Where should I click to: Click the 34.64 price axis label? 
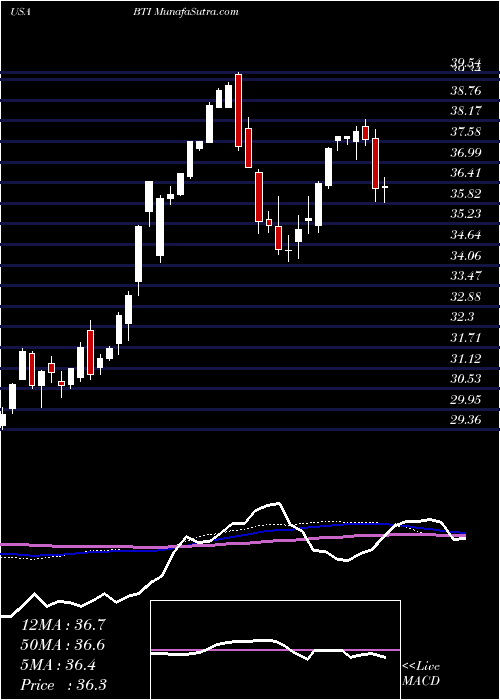[466, 235]
